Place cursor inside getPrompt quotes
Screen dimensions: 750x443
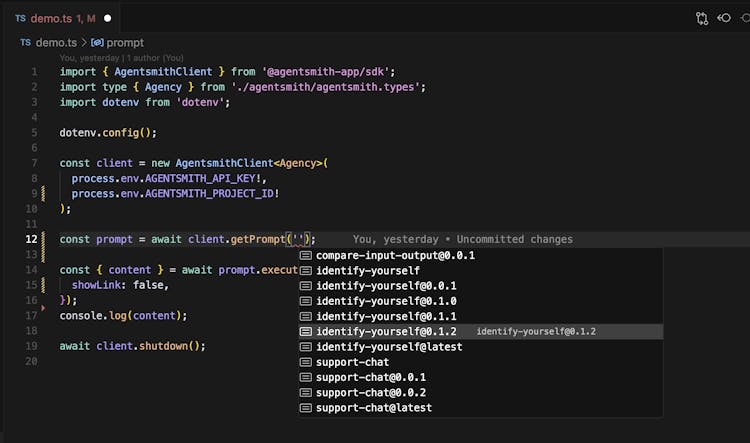pyautogui.click(x=298, y=239)
